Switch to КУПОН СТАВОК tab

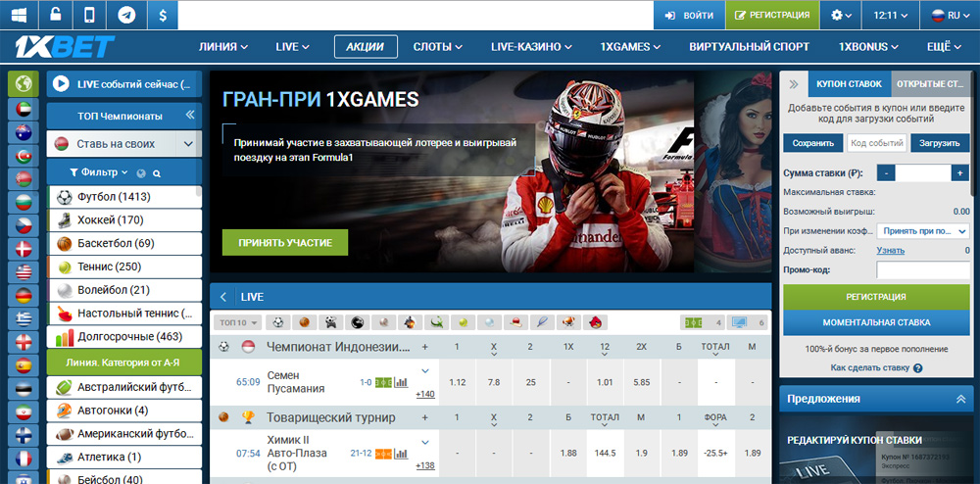[850, 83]
